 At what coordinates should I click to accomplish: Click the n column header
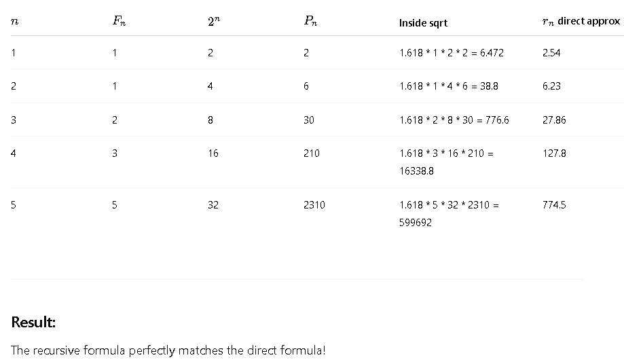point(15,22)
